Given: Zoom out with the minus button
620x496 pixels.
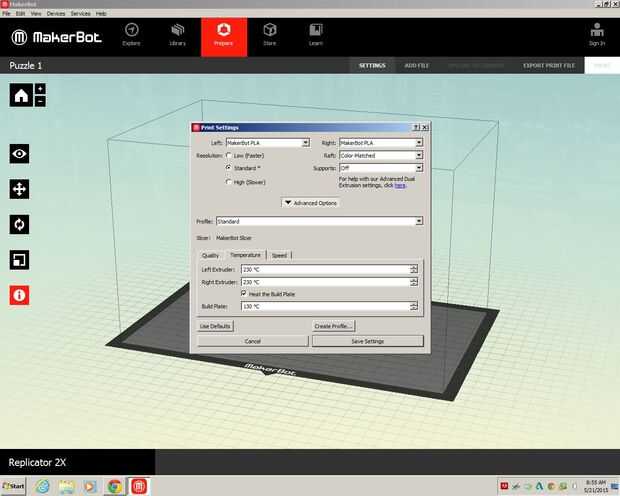Looking at the screenshot, I should tap(40, 101).
